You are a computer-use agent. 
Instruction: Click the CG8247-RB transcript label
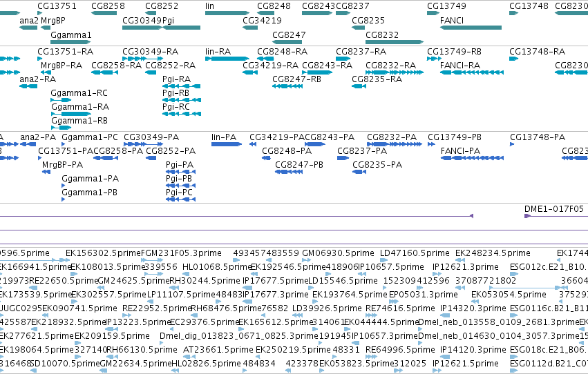click(x=296, y=79)
